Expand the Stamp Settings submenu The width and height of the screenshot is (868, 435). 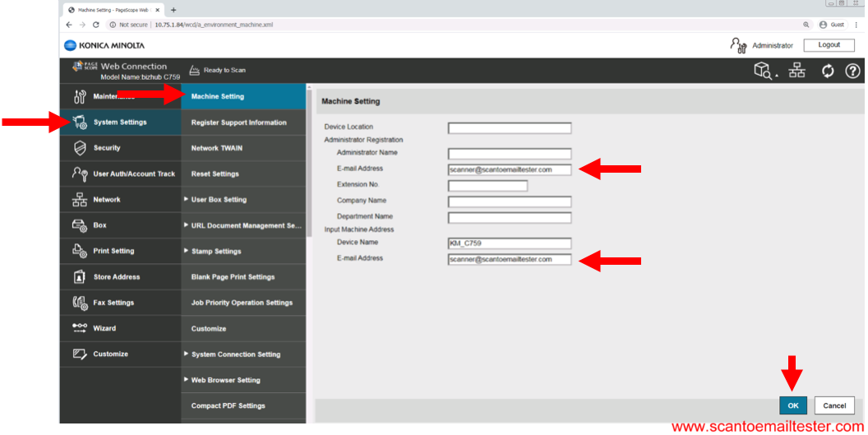215,252
